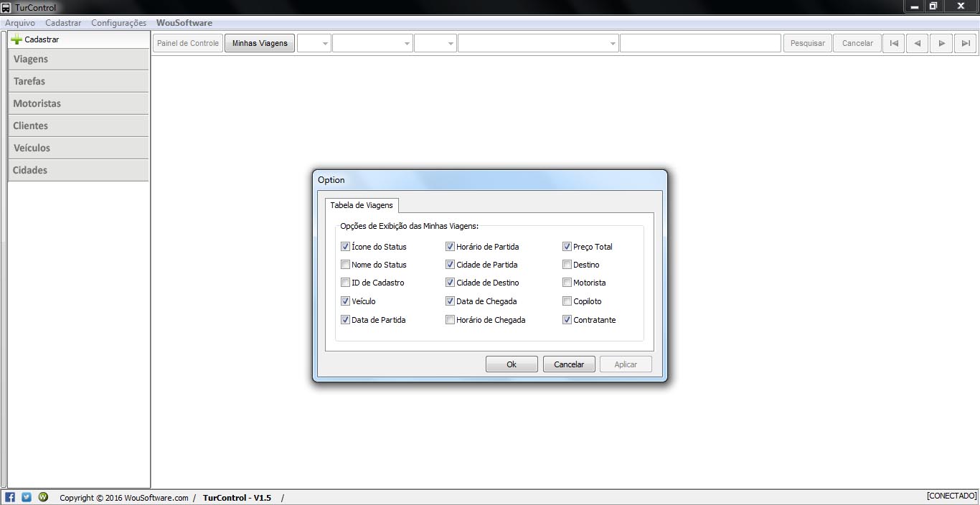Screen dimensions: 980x505
Task: Uncheck the Cidade de Destino checkbox
Action: pyautogui.click(x=450, y=282)
